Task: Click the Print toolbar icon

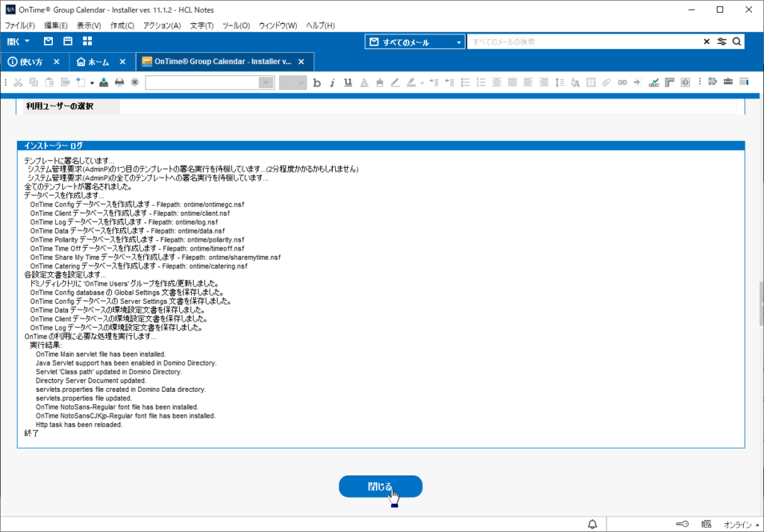Action: tap(119, 82)
